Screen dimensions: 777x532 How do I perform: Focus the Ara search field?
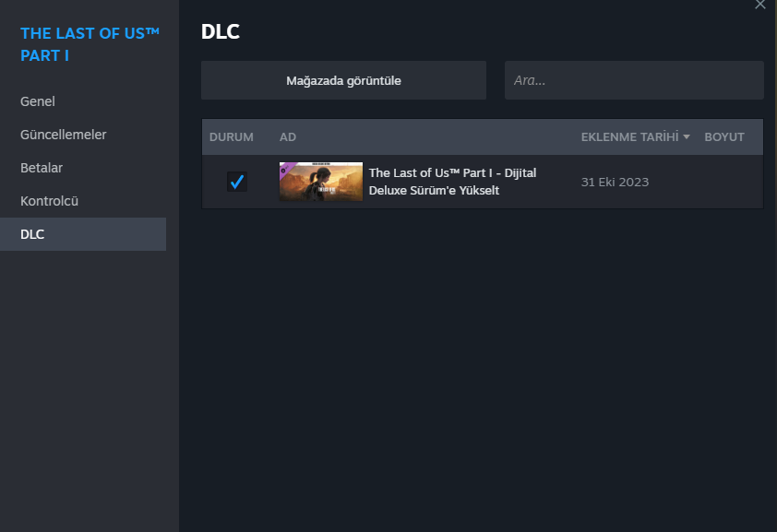pyautogui.click(x=634, y=80)
